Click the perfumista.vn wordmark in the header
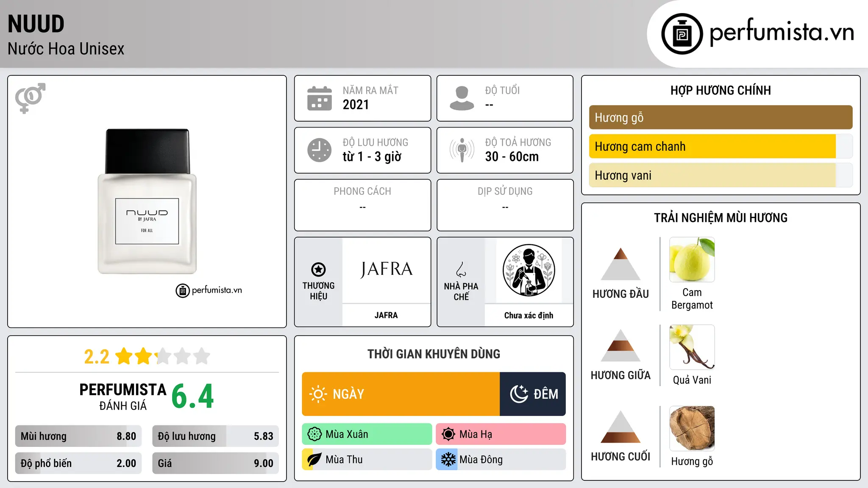 [x=782, y=32]
